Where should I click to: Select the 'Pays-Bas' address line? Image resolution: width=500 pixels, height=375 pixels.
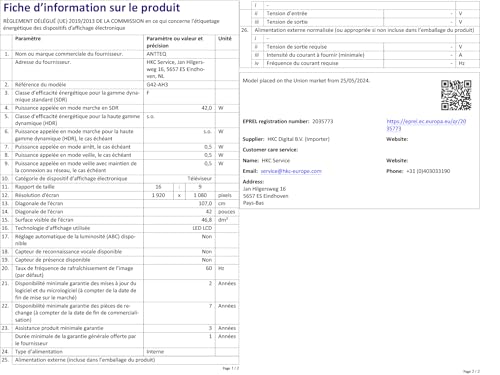click(x=253, y=203)
